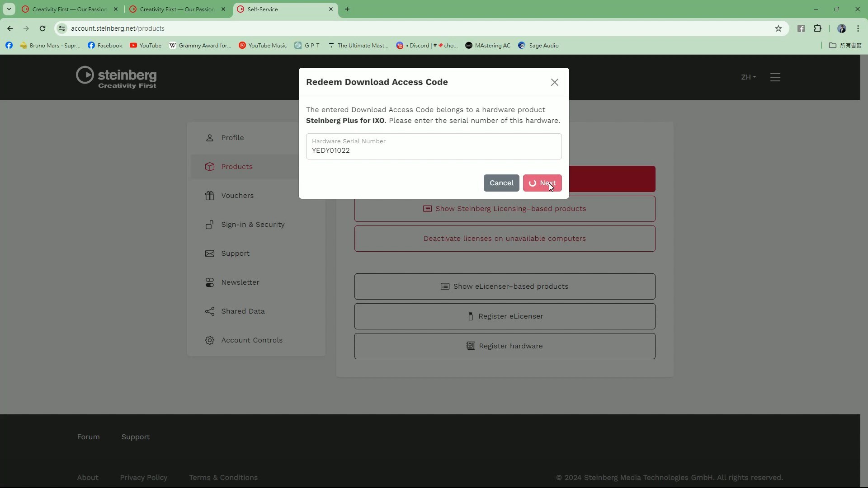Image resolution: width=868 pixels, height=488 pixels.
Task: Expand the ZH language dropdown
Action: point(748,77)
